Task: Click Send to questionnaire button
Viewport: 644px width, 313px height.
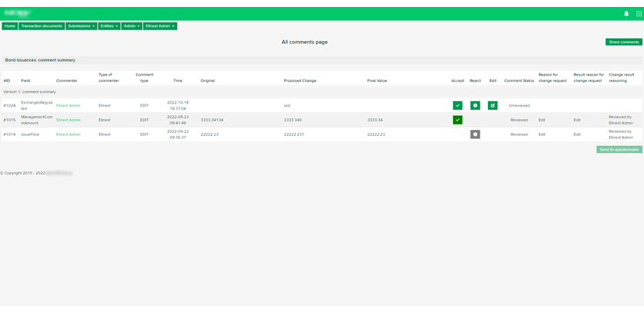Action: (619, 149)
